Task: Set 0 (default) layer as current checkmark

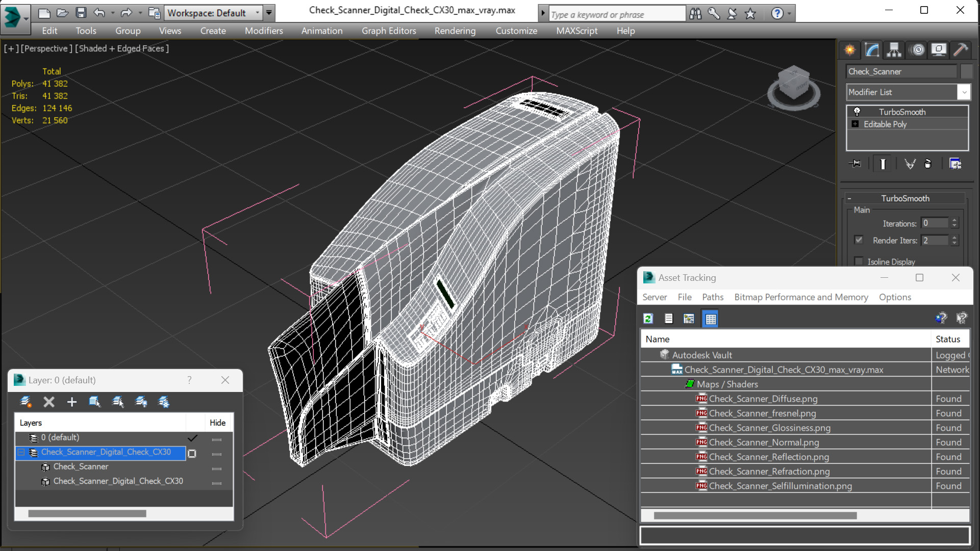Action: pyautogui.click(x=192, y=438)
